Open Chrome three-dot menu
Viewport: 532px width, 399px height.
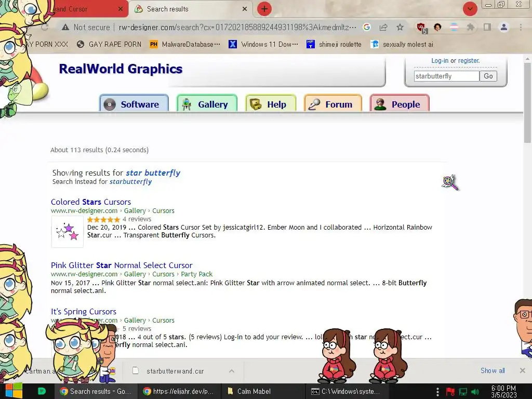pyautogui.click(x=521, y=27)
